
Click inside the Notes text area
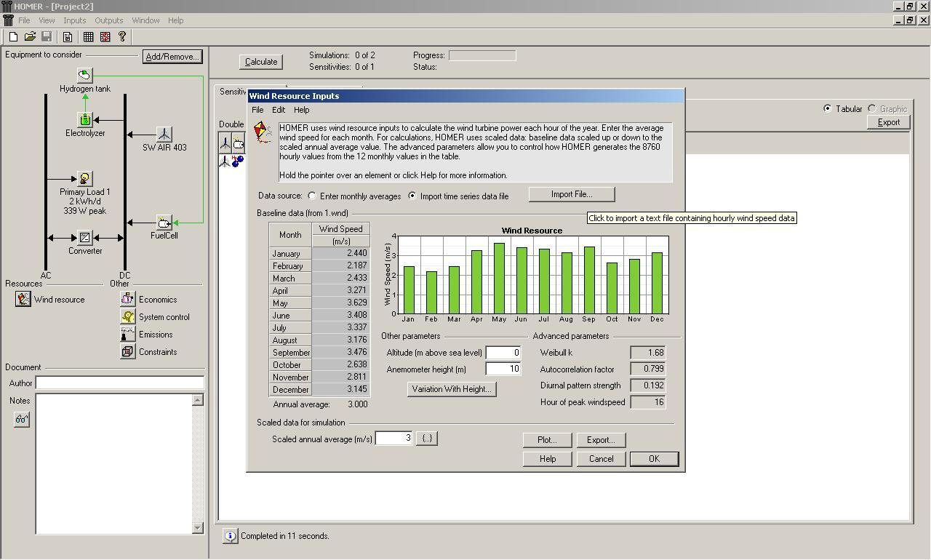coord(114,464)
